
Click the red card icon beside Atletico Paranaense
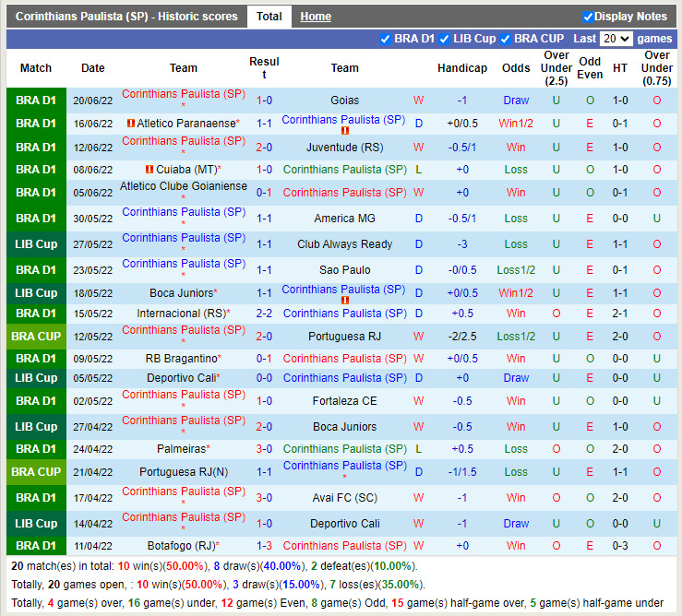point(131,124)
